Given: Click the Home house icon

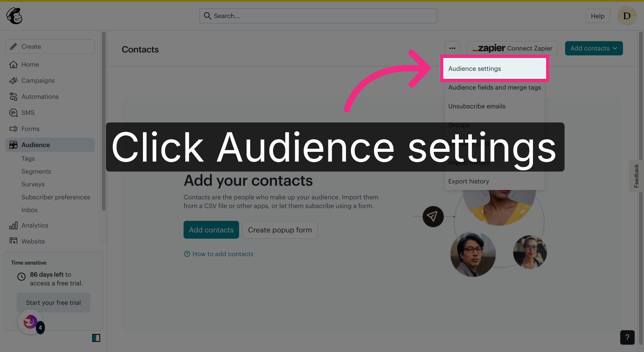Looking at the screenshot, I should (x=13, y=64).
